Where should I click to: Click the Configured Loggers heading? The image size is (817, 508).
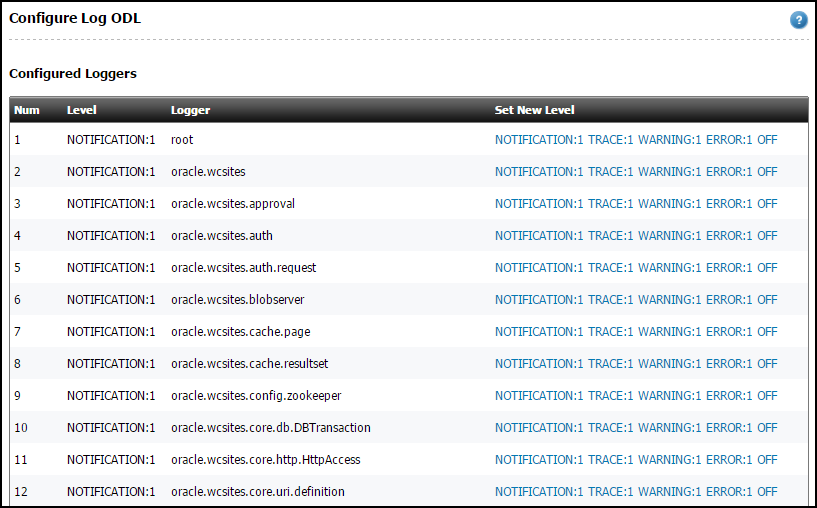pyautogui.click(x=73, y=73)
